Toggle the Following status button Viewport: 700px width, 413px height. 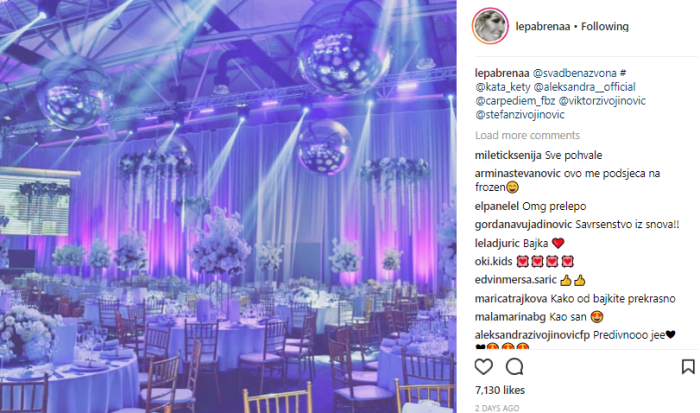604,27
